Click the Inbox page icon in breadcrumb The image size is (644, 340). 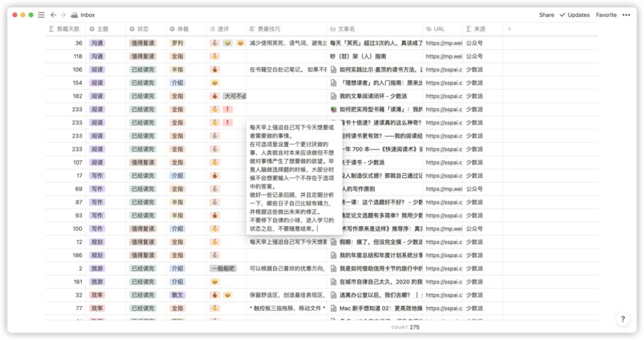coord(75,15)
